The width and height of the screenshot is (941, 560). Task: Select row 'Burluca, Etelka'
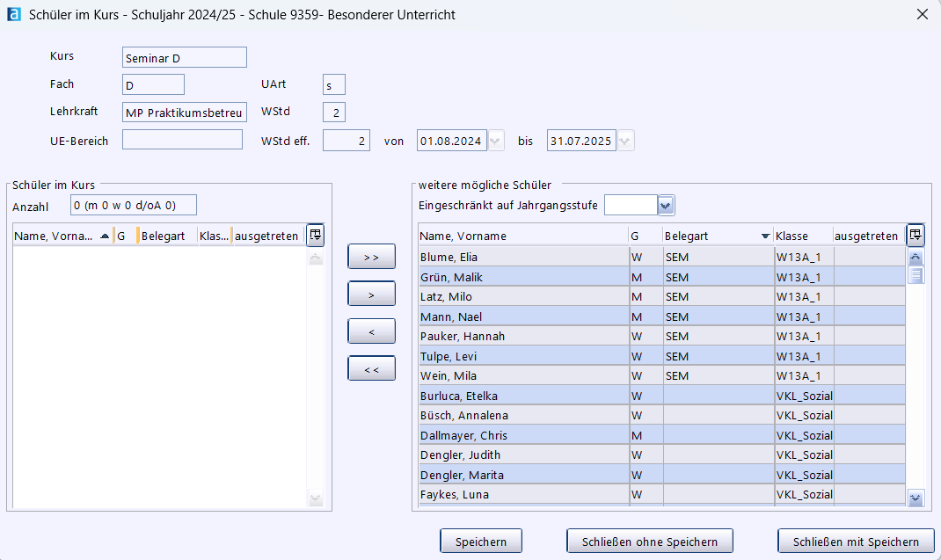point(661,396)
